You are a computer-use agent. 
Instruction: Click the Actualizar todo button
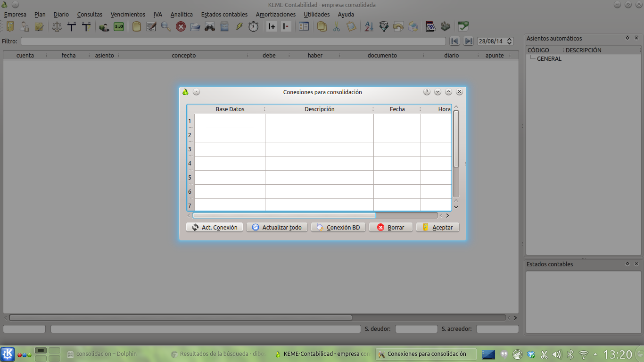click(277, 227)
